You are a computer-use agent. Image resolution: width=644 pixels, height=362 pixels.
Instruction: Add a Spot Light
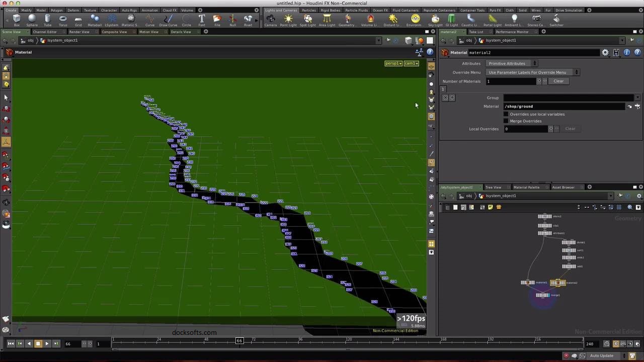tap(307, 20)
